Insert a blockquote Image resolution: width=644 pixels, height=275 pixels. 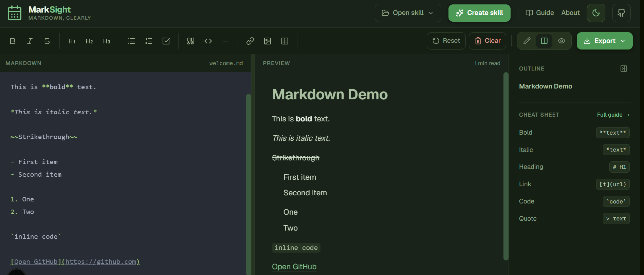191,41
